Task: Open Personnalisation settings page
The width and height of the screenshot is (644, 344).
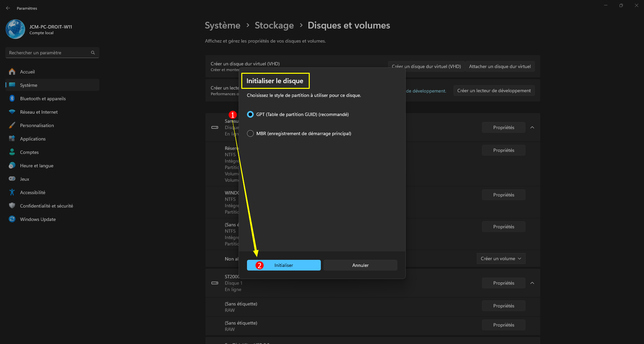Action: pyautogui.click(x=37, y=125)
